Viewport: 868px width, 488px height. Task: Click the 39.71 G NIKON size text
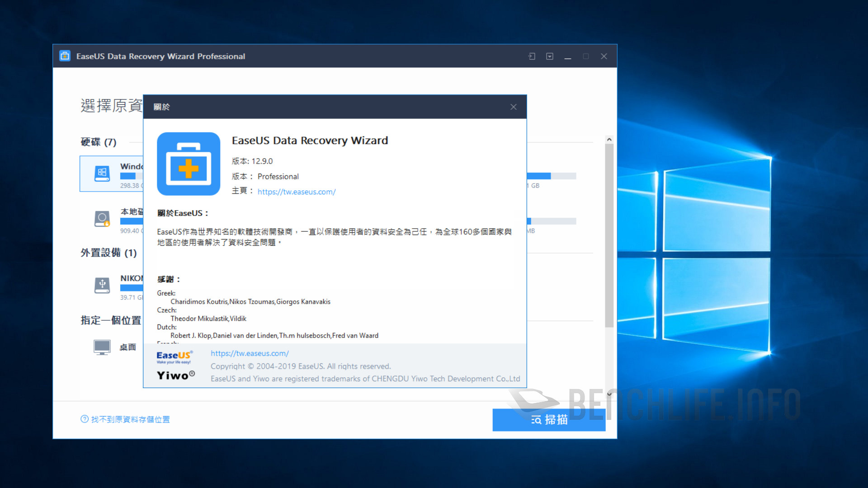click(x=132, y=297)
